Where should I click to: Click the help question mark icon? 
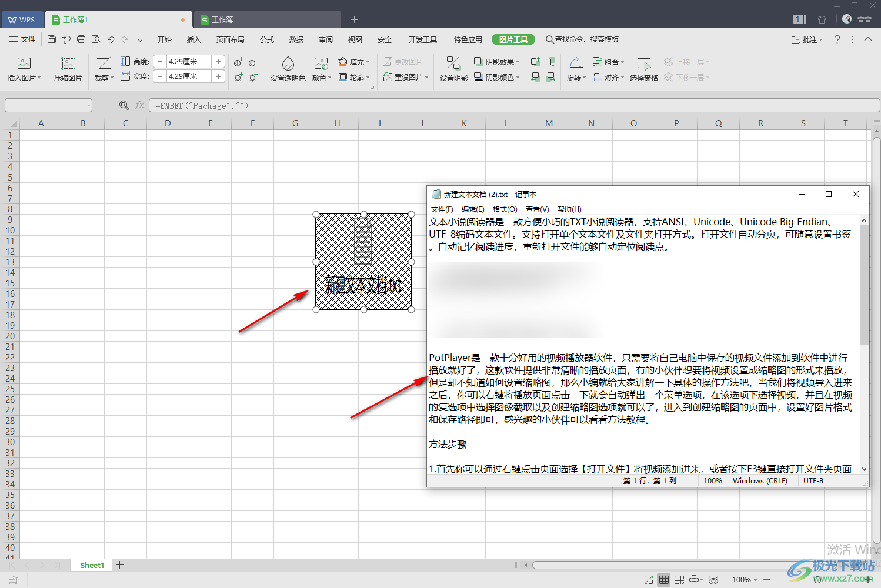click(837, 39)
